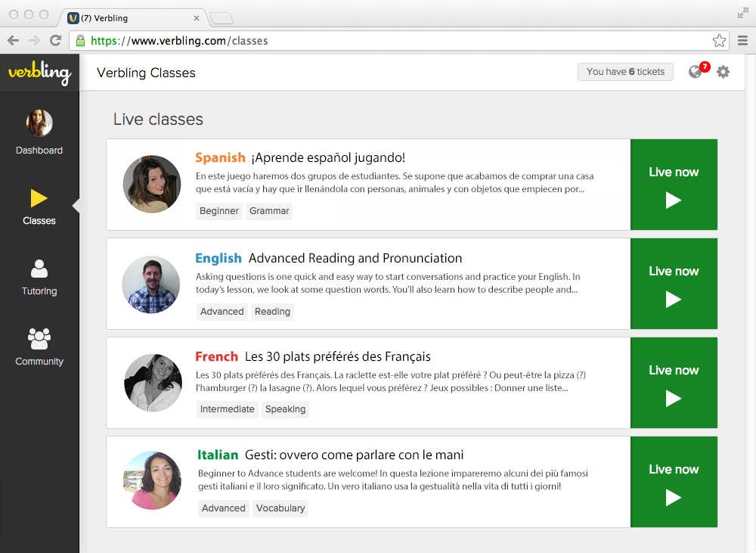This screenshot has width=756, height=553.
Task: Click the address bar URL field
Action: (400, 41)
